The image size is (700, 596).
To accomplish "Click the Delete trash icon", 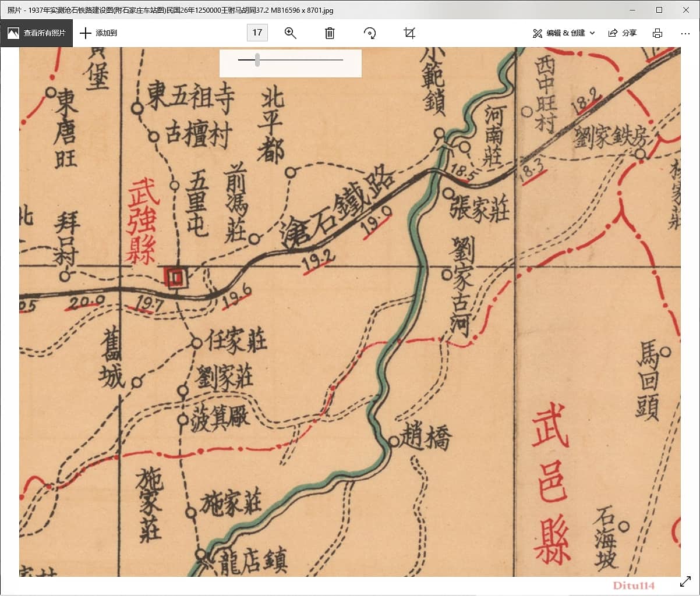I will click(x=330, y=33).
